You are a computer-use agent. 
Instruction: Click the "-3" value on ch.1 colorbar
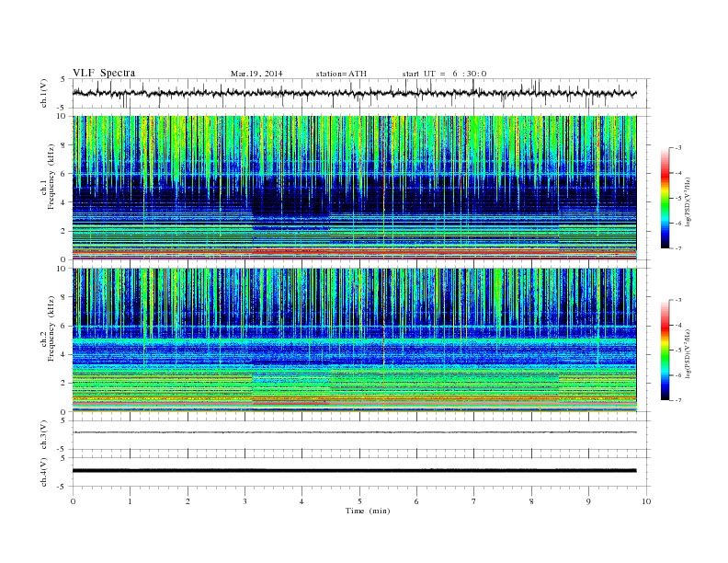point(677,148)
